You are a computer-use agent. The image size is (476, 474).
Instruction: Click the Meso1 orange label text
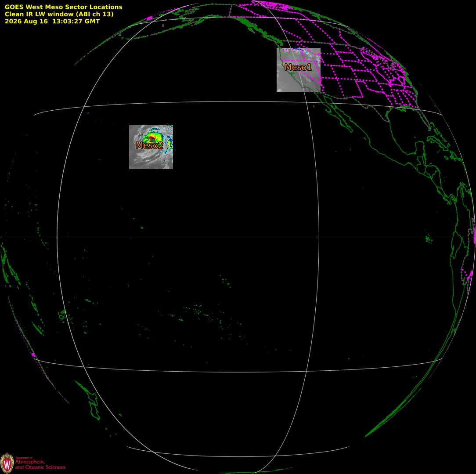[298, 67]
